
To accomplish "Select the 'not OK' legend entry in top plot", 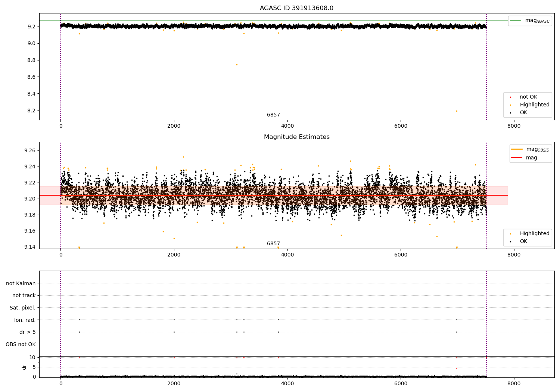I will (528, 97).
